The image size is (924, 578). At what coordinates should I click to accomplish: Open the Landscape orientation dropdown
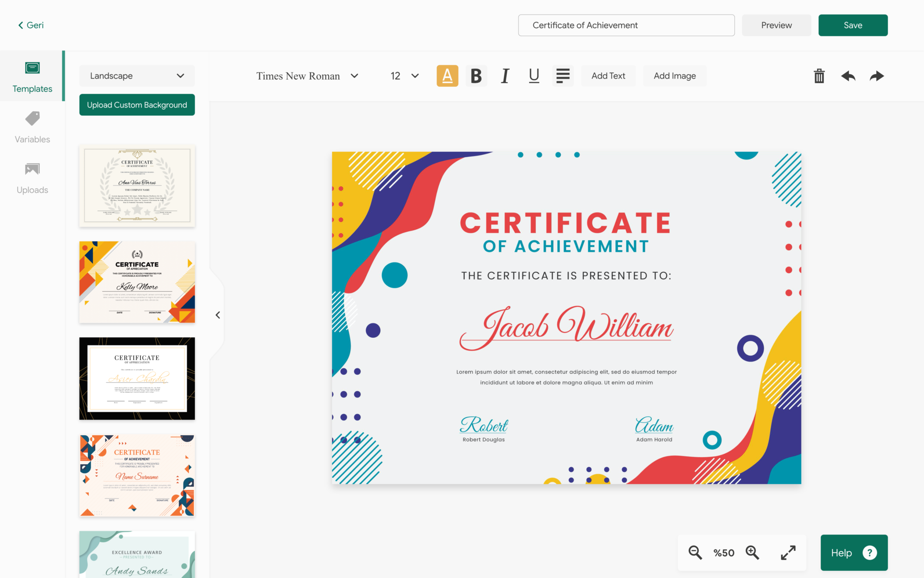[137, 75]
